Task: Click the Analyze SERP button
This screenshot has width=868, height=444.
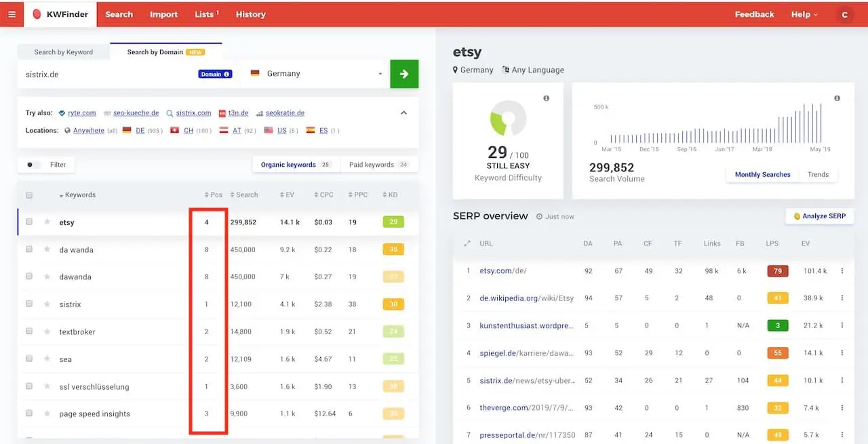Action: [x=819, y=216]
